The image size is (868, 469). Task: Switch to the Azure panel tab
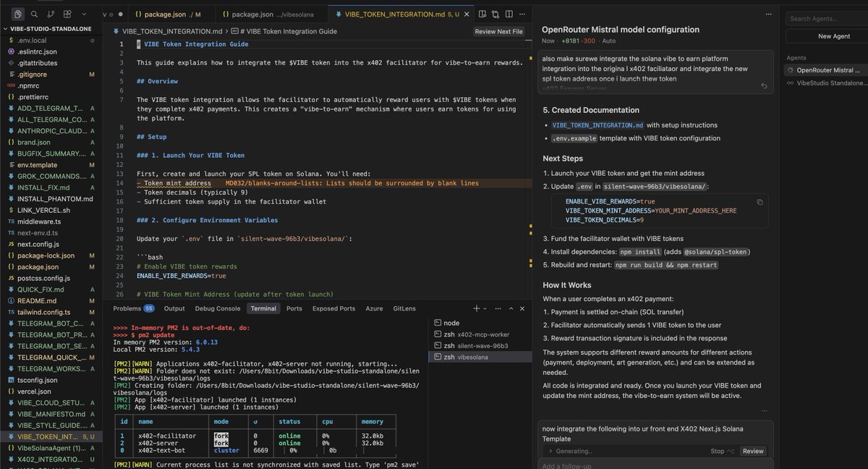[374, 308]
